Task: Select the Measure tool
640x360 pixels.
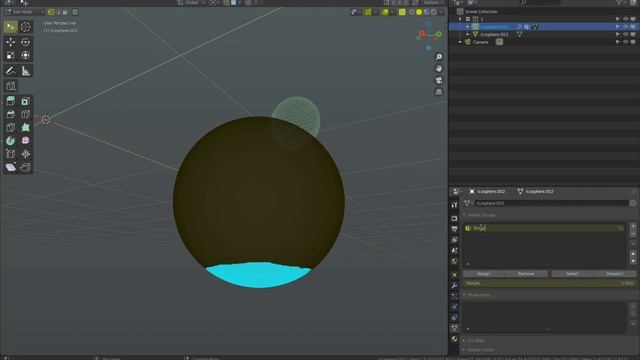Action: [x=25, y=71]
